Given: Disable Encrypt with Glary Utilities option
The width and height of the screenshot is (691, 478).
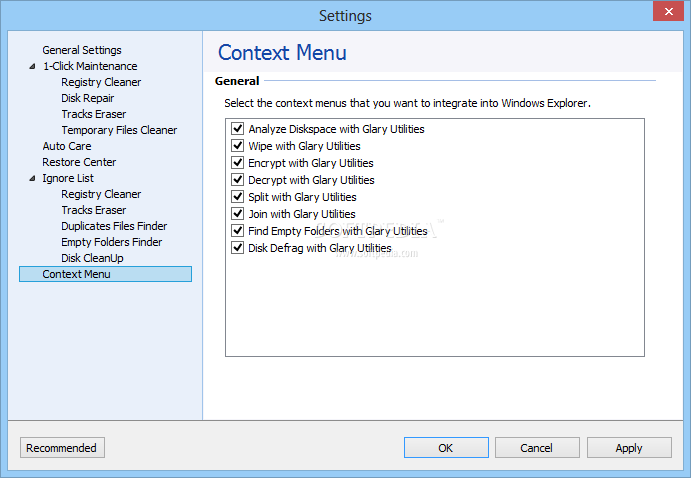Looking at the screenshot, I should 238,163.
